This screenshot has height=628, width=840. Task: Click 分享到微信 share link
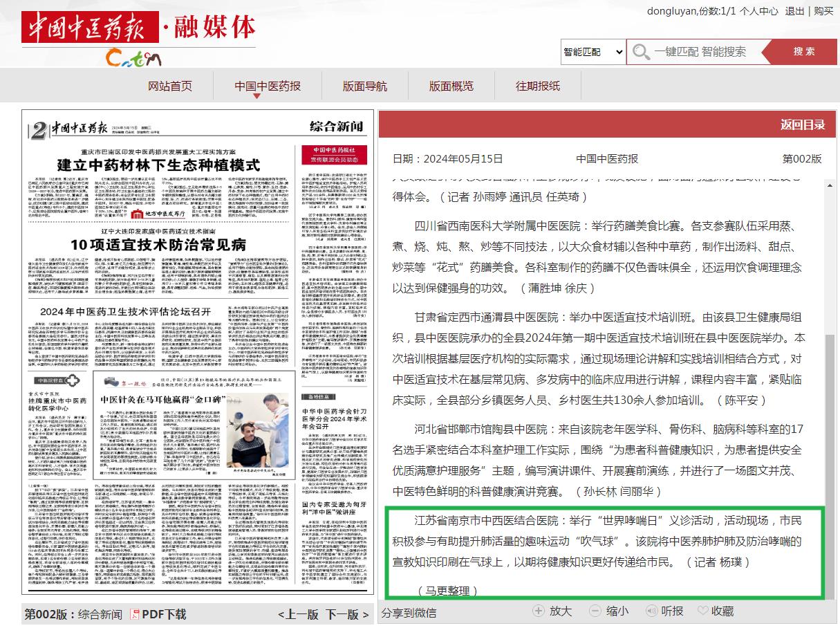click(x=409, y=612)
